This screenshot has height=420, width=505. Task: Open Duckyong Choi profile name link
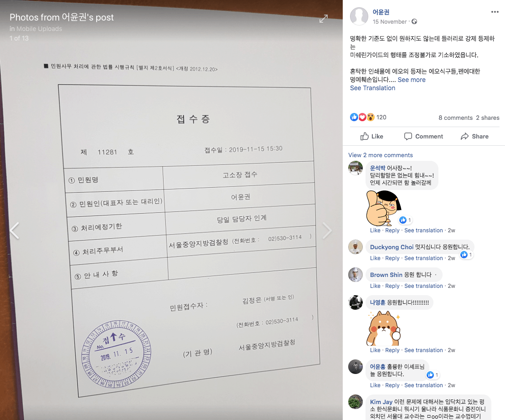(392, 247)
